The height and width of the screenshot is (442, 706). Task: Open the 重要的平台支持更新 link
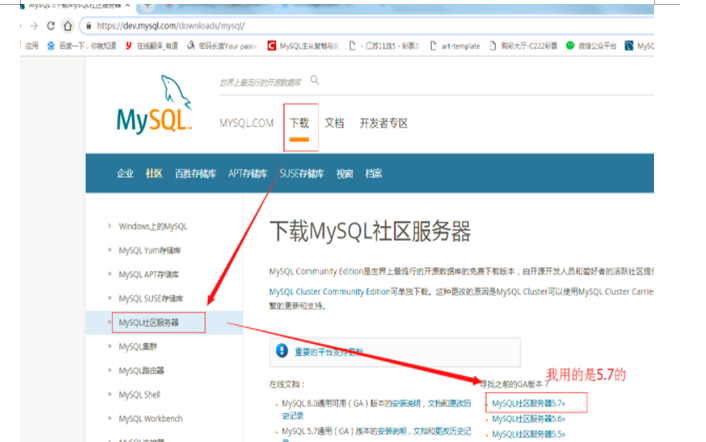click(x=329, y=352)
